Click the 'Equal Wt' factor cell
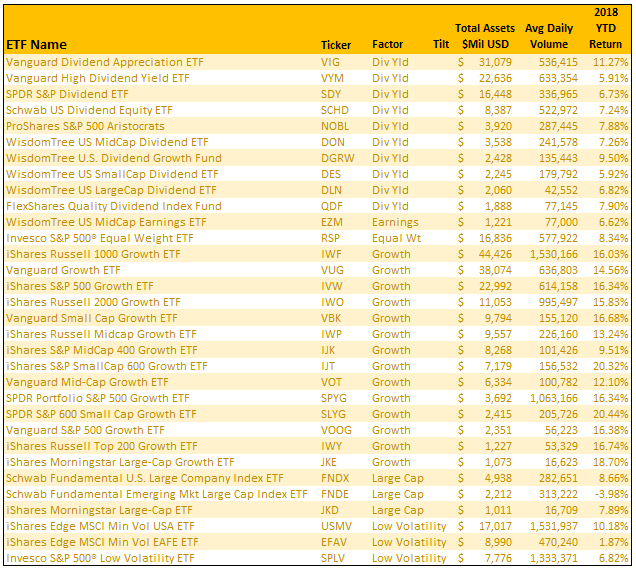 (x=396, y=238)
